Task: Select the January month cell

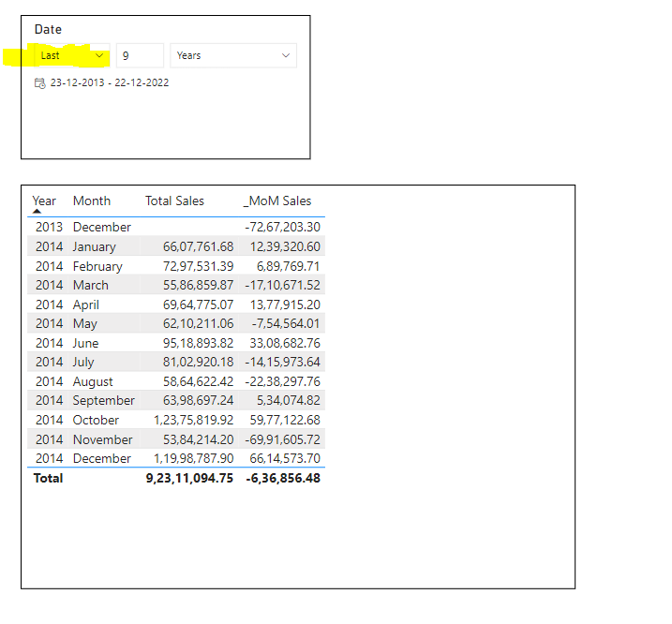Action: [x=95, y=246]
